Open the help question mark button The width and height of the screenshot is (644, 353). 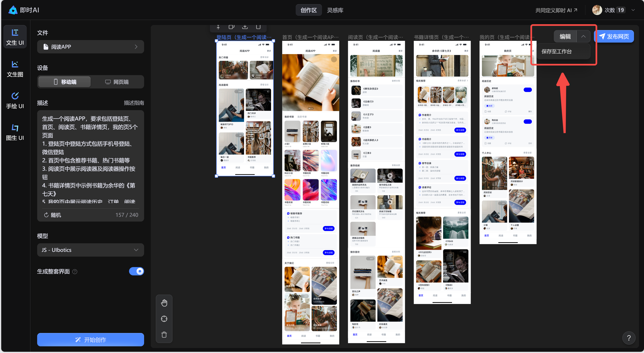pyautogui.click(x=629, y=338)
